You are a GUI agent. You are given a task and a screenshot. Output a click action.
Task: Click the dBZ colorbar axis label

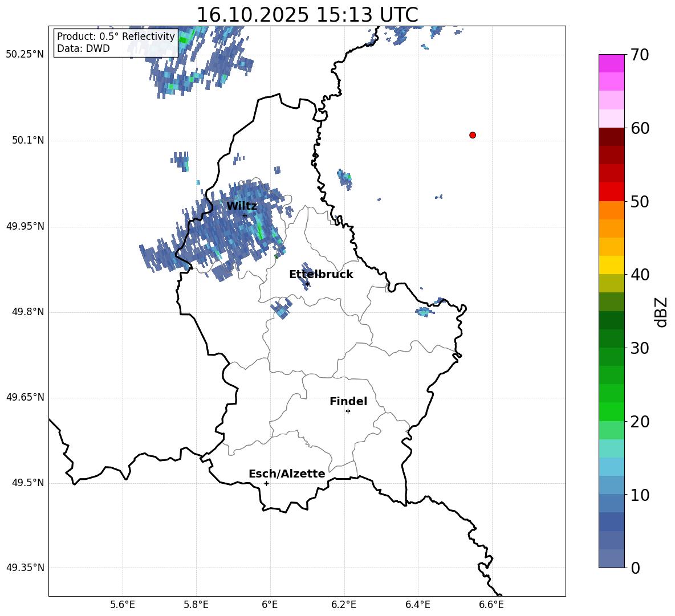point(660,312)
